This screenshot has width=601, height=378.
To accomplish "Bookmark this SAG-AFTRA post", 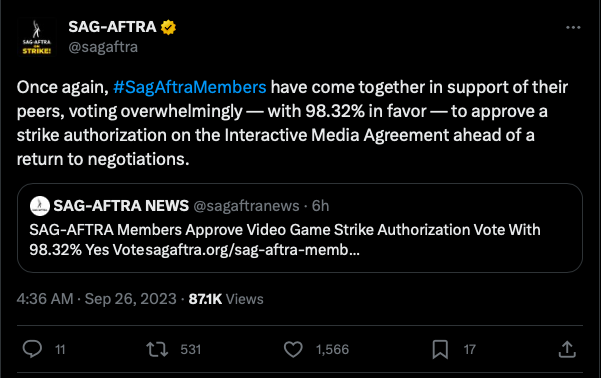I will pyautogui.click(x=440, y=349).
